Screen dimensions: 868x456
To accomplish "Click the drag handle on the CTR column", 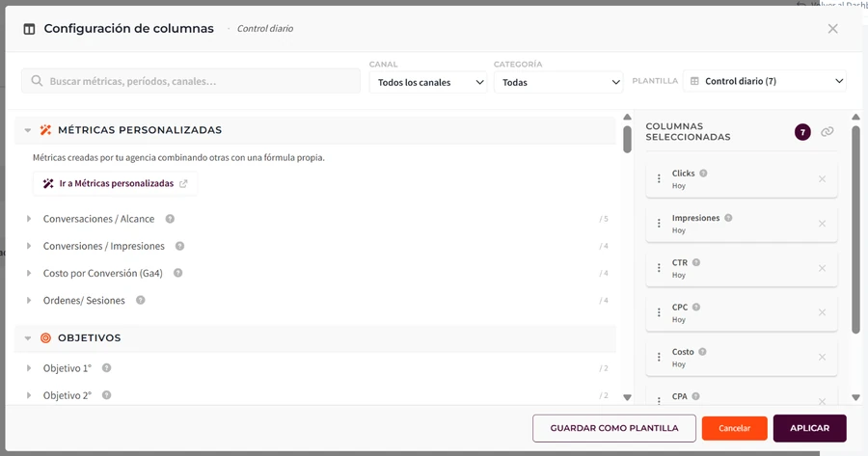I will click(659, 268).
